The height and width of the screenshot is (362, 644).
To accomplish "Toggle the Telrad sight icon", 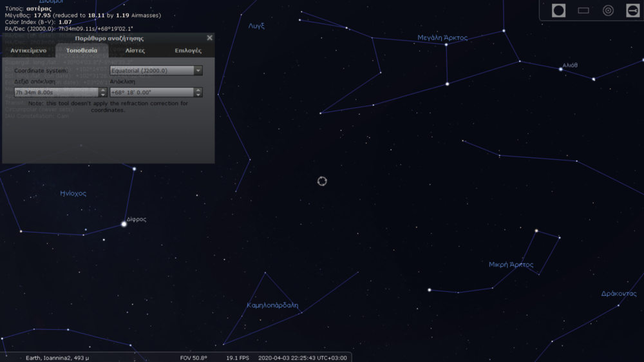I will point(608,11).
